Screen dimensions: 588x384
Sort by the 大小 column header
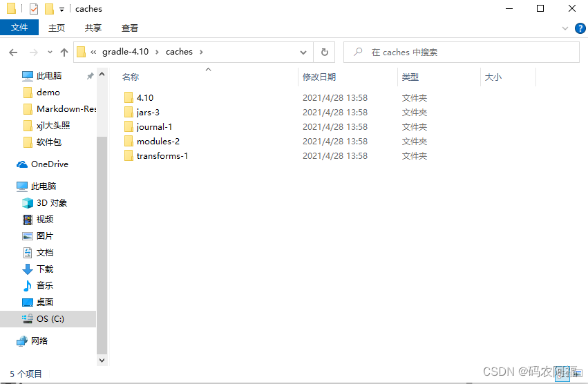[493, 77]
